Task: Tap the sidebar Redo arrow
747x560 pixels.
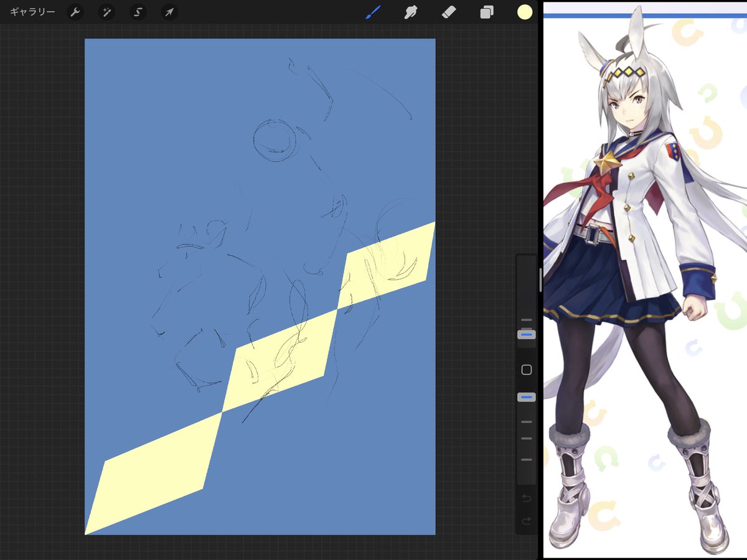Action: pos(526,521)
